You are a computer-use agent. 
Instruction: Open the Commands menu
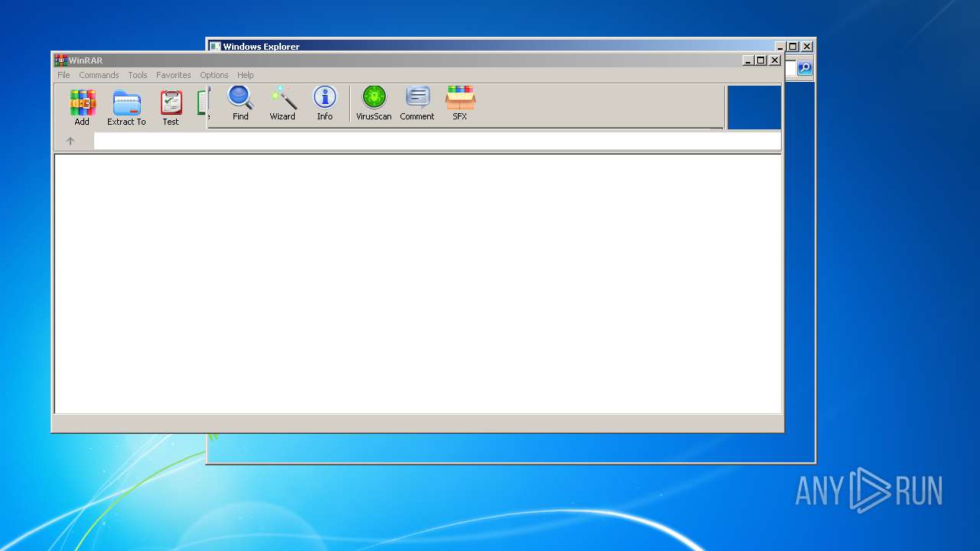tap(99, 75)
